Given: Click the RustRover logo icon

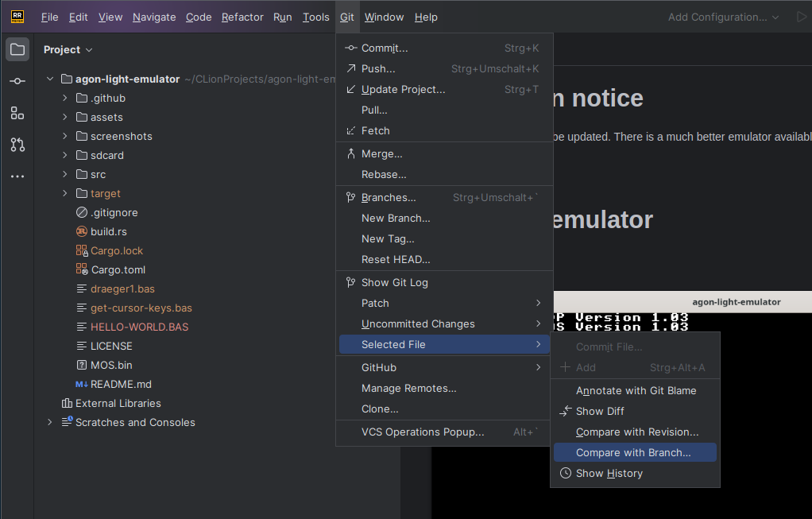Looking at the screenshot, I should [x=17, y=17].
